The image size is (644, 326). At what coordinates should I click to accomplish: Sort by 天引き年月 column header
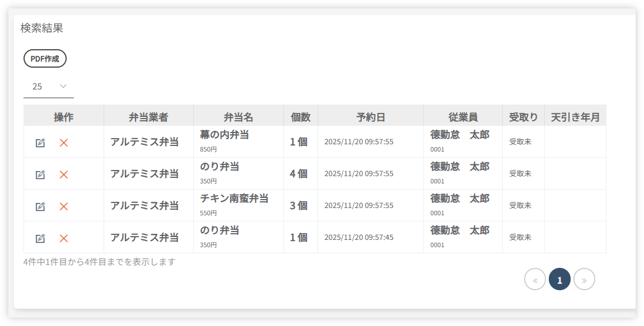[x=575, y=117]
